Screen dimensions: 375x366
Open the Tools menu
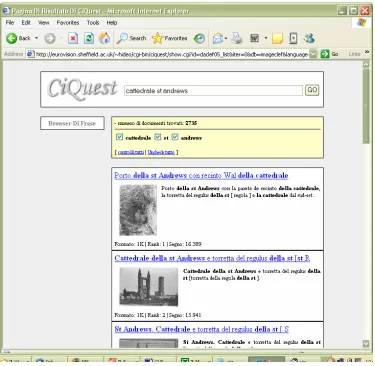coord(93,23)
